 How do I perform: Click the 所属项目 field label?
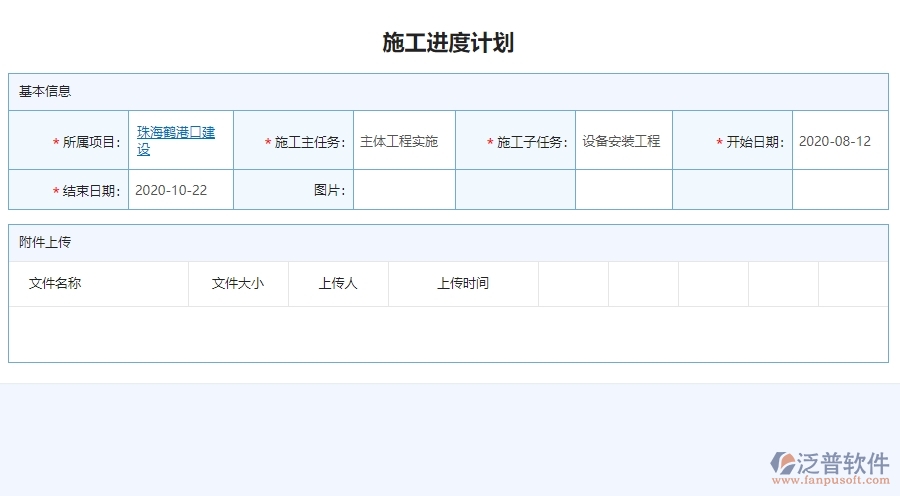90,142
